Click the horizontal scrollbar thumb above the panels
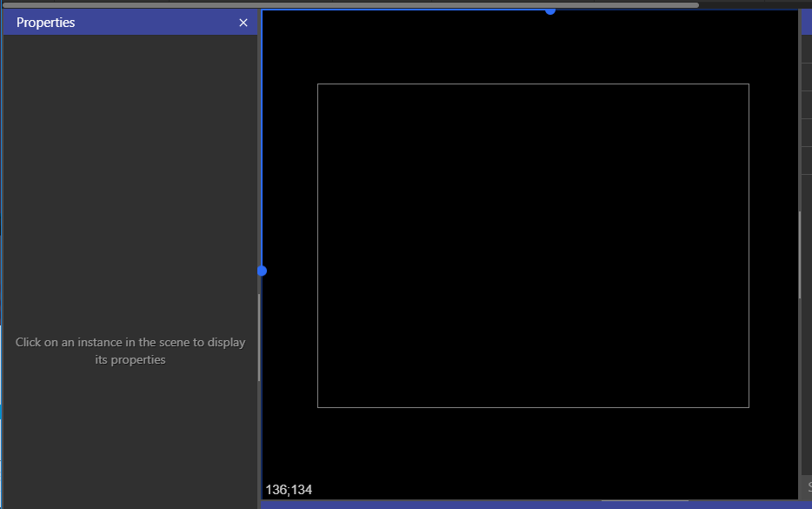Viewport: 812px width, 509px height. (350, 5)
